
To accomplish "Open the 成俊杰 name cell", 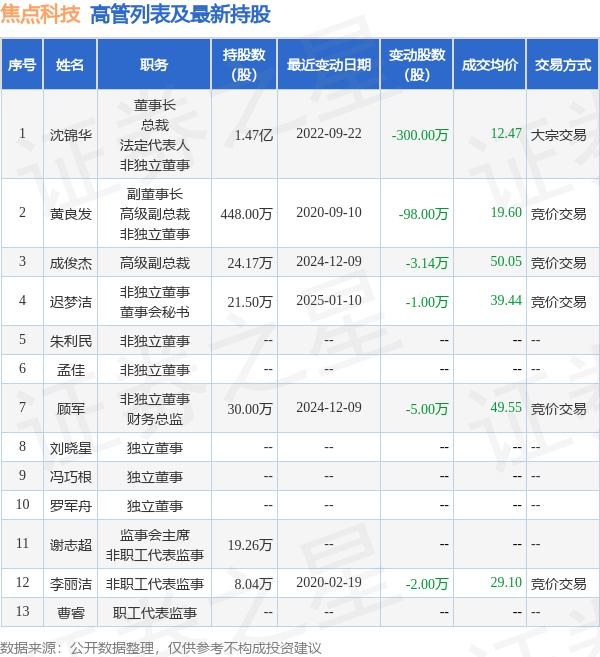I will tap(70, 262).
